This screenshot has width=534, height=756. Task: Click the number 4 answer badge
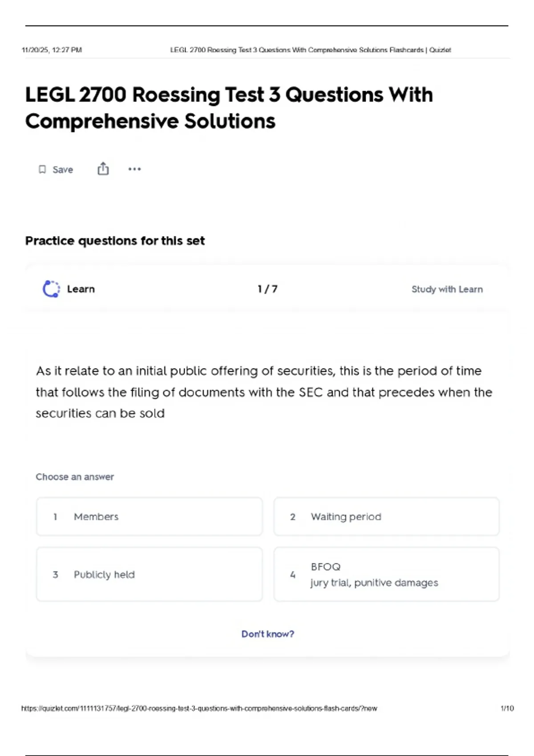293,575
